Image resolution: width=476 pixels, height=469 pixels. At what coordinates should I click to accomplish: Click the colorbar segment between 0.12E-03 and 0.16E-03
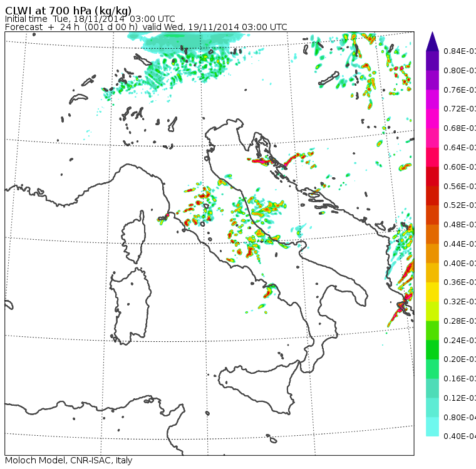point(432,388)
